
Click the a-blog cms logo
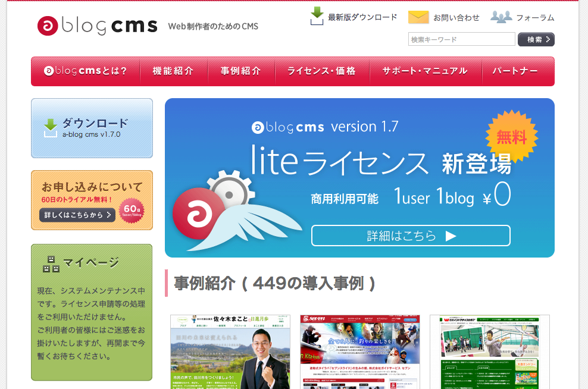(97, 26)
